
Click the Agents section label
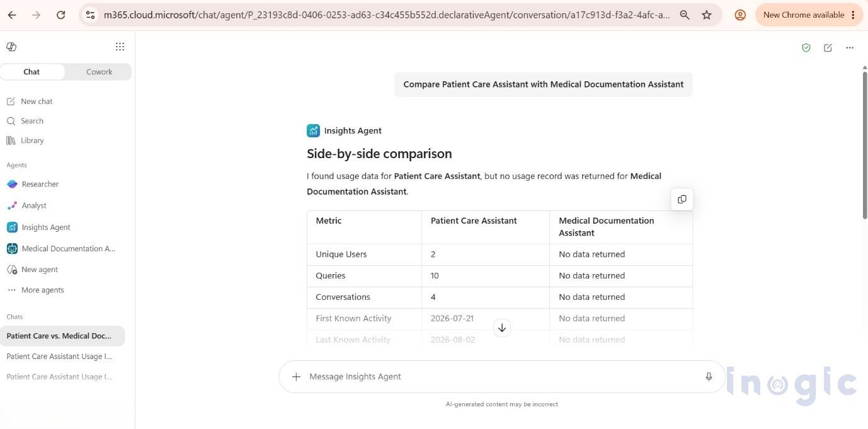(x=17, y=165)
